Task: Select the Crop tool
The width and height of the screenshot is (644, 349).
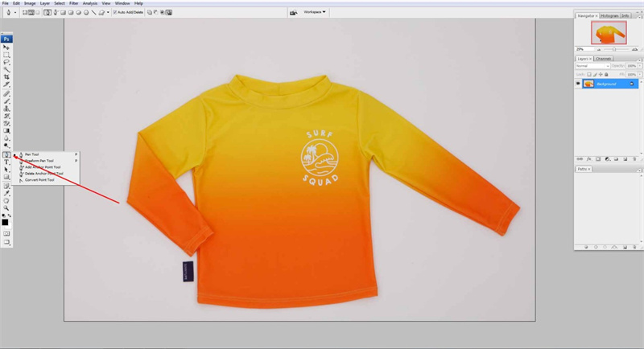Action: point(6,77)
